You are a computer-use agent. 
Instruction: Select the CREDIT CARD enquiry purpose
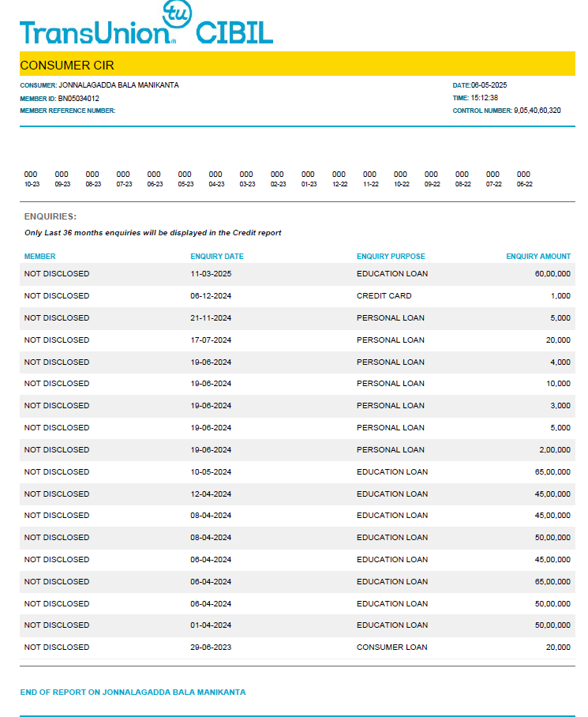pyautogui.click(x=384, y=296)
